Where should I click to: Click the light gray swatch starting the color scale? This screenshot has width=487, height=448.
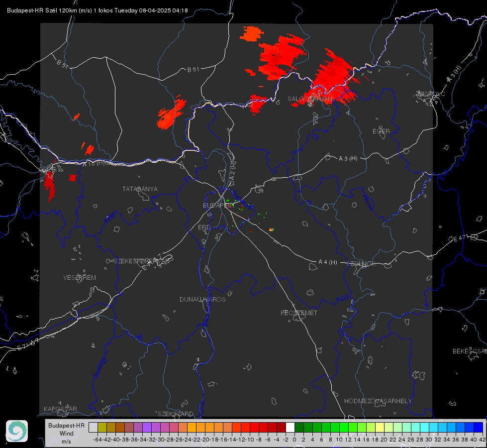93,427
